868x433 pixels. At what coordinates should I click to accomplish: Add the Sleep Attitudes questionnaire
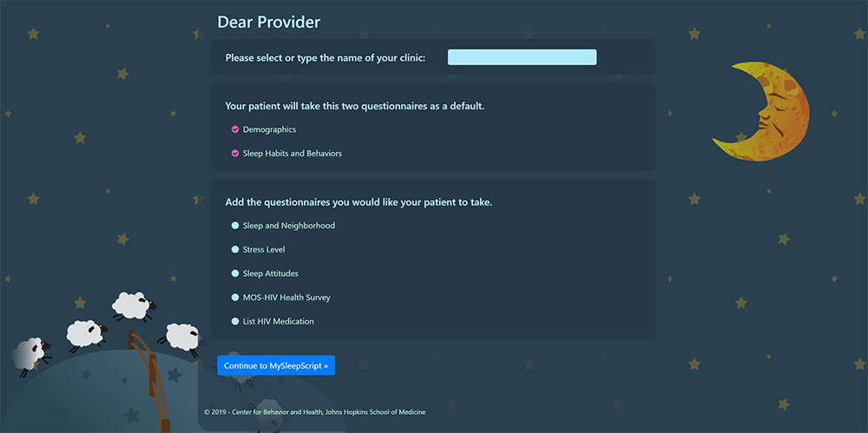pos(235,273)
